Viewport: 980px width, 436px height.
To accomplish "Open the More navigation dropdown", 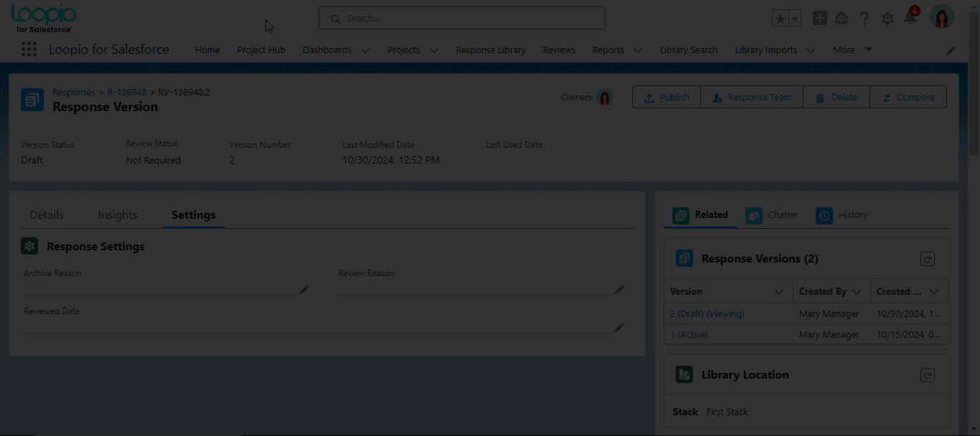I will (x=852, y=50).
